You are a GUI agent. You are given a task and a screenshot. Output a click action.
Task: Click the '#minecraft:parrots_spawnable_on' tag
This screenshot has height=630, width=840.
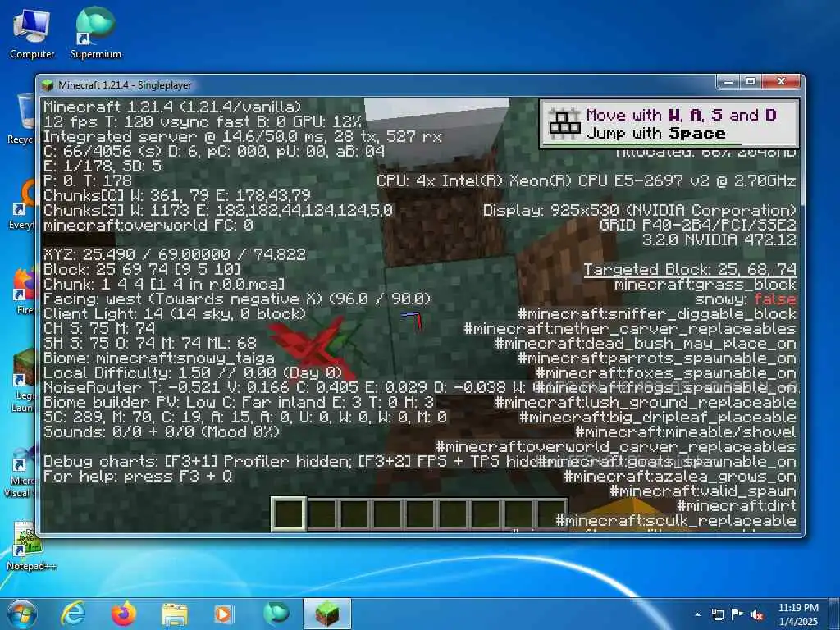657,358
